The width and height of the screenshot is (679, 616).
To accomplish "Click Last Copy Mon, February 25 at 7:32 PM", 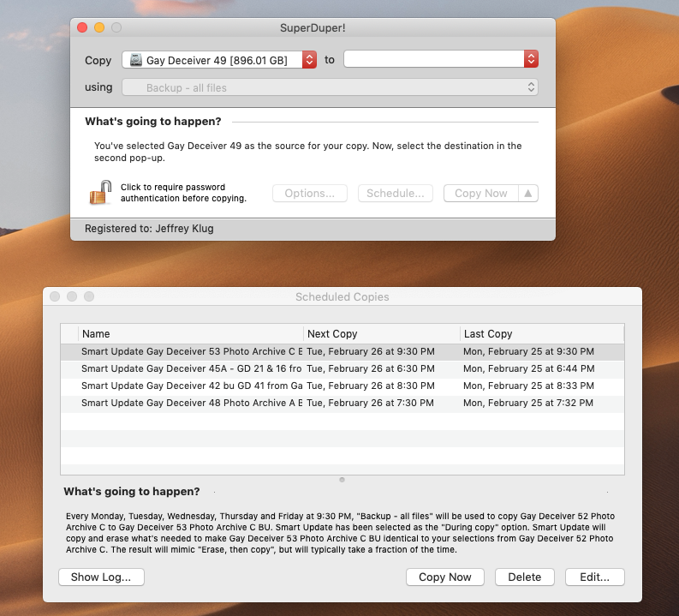I will (528, 403).
